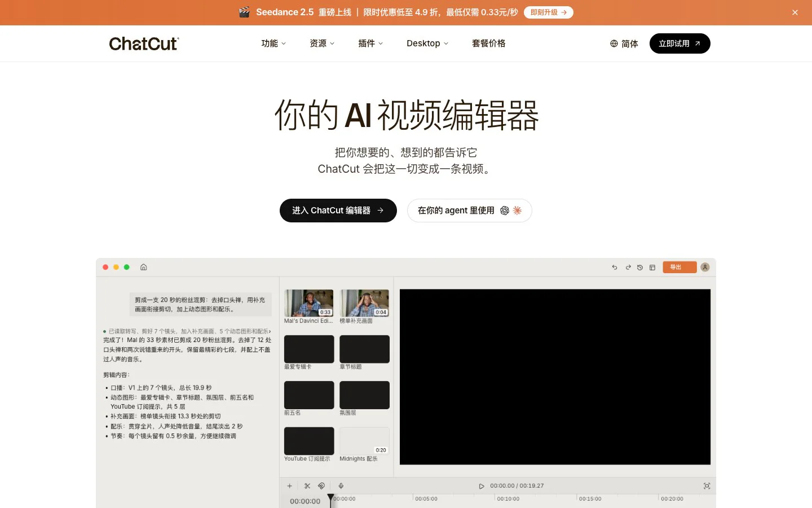
Task: Open the version history clock icon
Action: coord(640,268)
